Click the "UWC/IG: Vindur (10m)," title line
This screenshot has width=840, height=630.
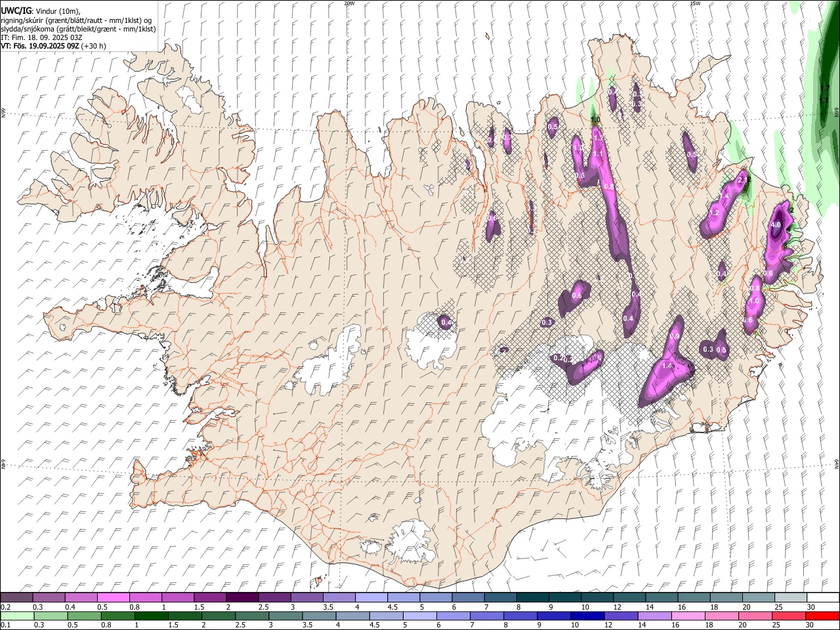pyautogui.click(x=41, y=11)
